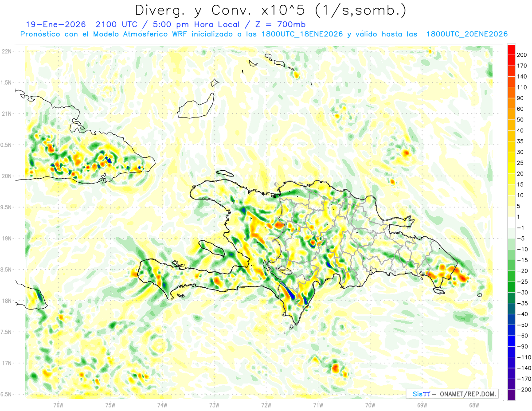Click the '75W' longitude label

110,405
